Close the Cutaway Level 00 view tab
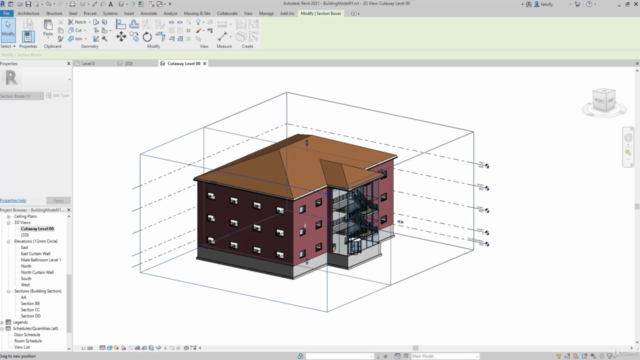640x360 pixels. (x=205, y=64)
